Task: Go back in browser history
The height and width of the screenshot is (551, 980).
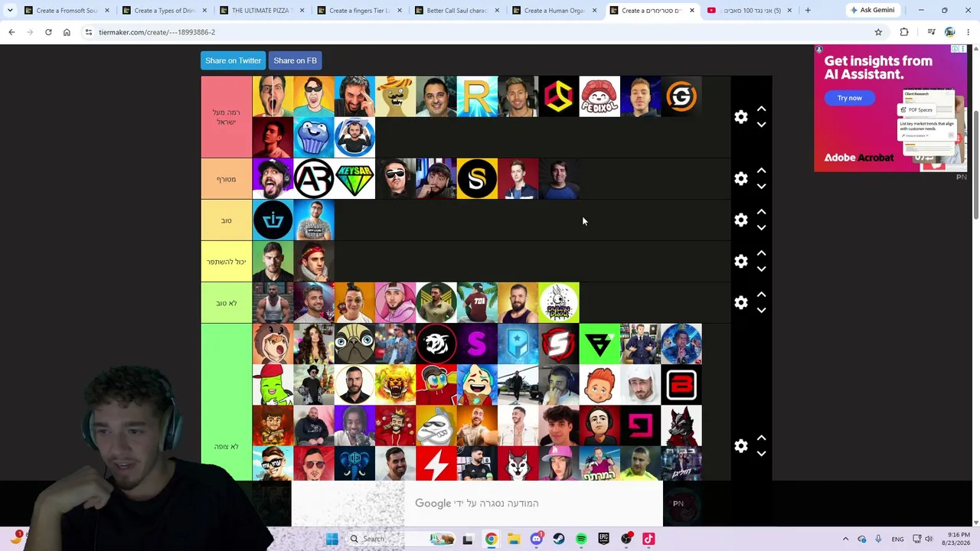Action: pos(11,32)
